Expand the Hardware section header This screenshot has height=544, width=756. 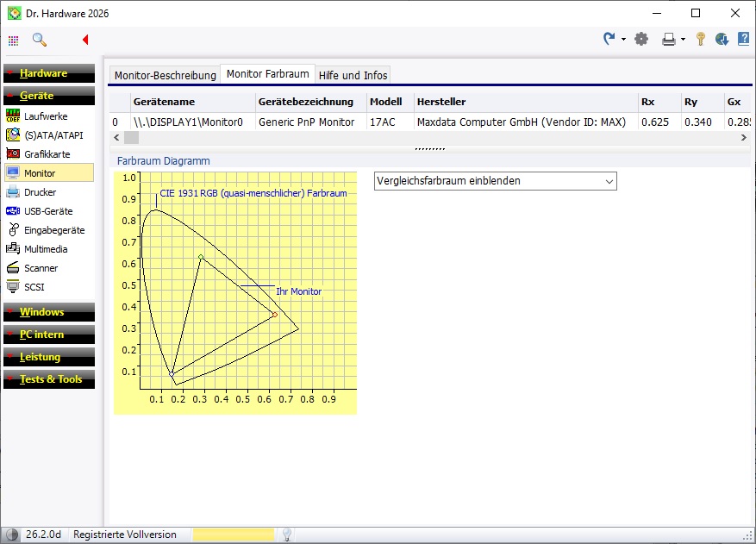[48, 73]
